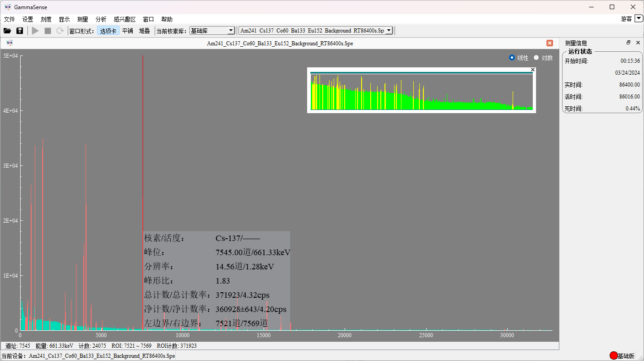Open the spectrum file selector dropdown
Image resolution: width=644 pixels, height=361 pixels.
389,31
